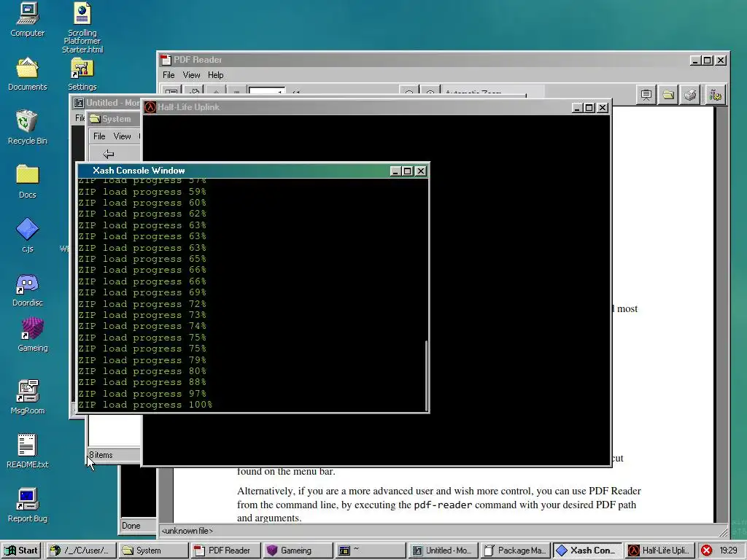747x560 pixels.
Task: Click the "ZIP load progress 100%" console line
Action: (x=145, y=405)
